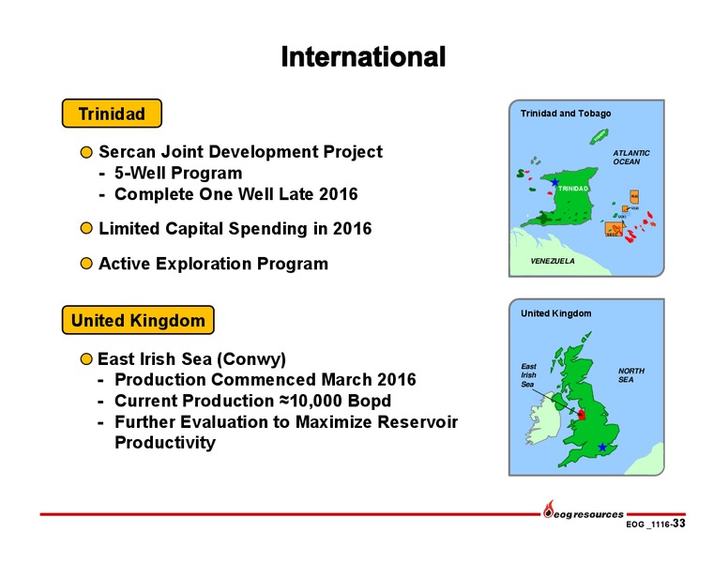Click the light green Ireland landmass
Viewport: 728px width, 563px height.
[543, 418]
